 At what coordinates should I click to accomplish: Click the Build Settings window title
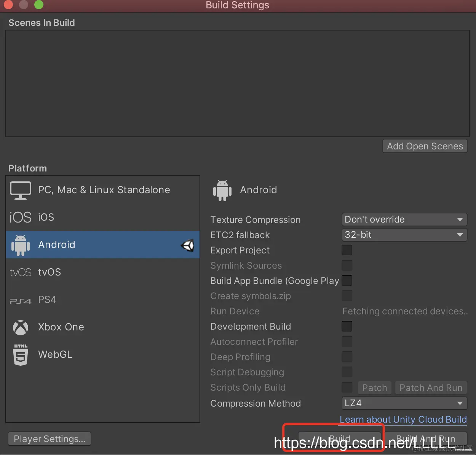click(x=238, y=5)
